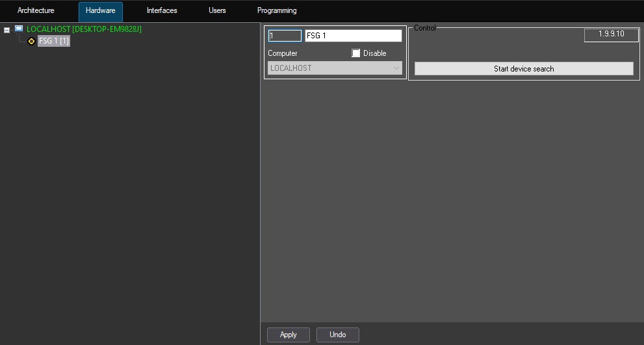Click the version 1.9.9.10 field
This screenshot has width=644, height=345.
(x=611, y=35)
